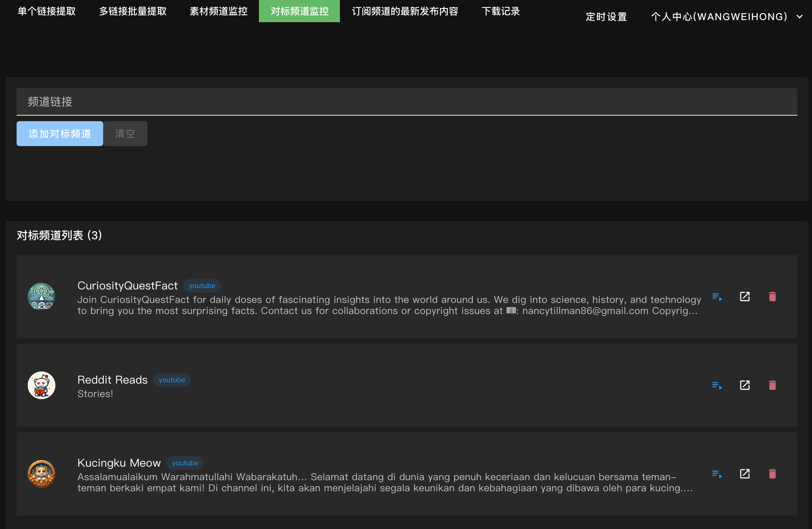Viewport: 812px width, 529px height.
Task: Delete the Kucingku Meow channel
Action: [x=772, y=474]
